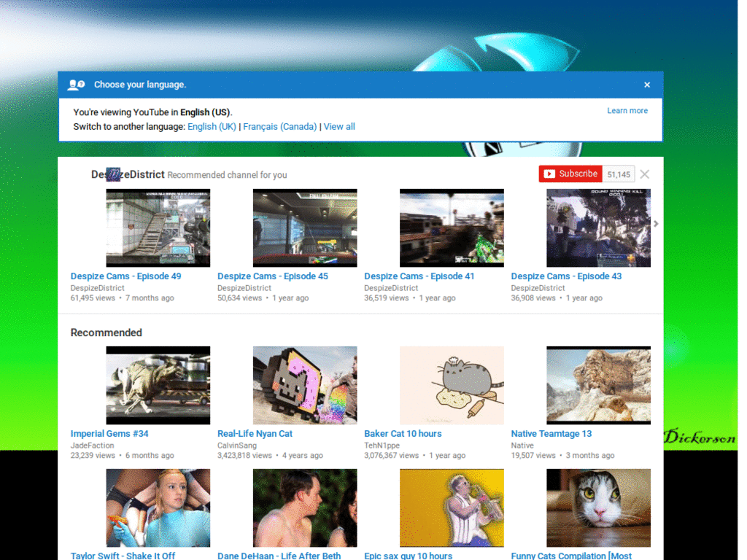Open the DespizeDistrict channel title
The width and height of the screenshot is (747, 560).
coord(129,176)
